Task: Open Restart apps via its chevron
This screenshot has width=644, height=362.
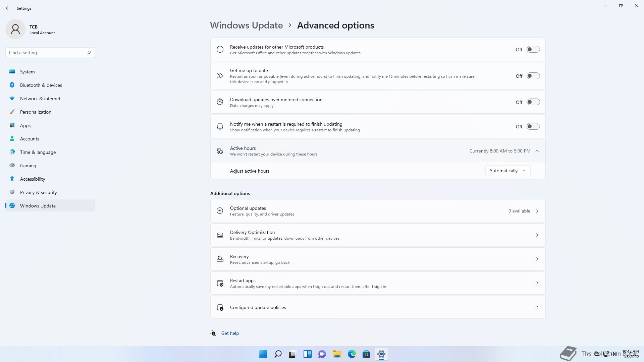Action: tap(537, 283)
